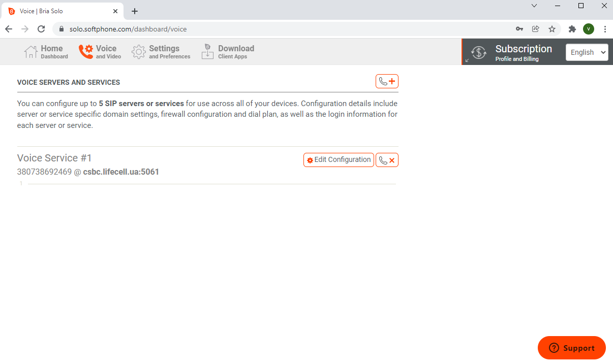Click the browser forward arrow
Image resolution: width=613 pixels, height=364 pixels.
[25, 29]
